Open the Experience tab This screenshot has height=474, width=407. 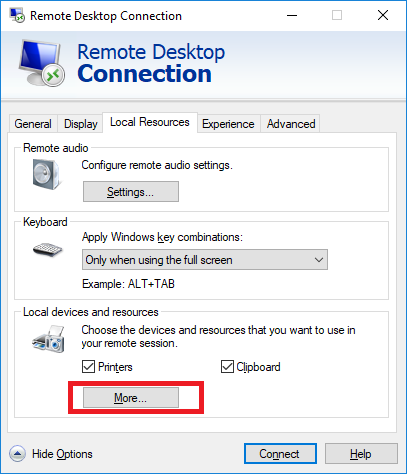coord(228,124)
